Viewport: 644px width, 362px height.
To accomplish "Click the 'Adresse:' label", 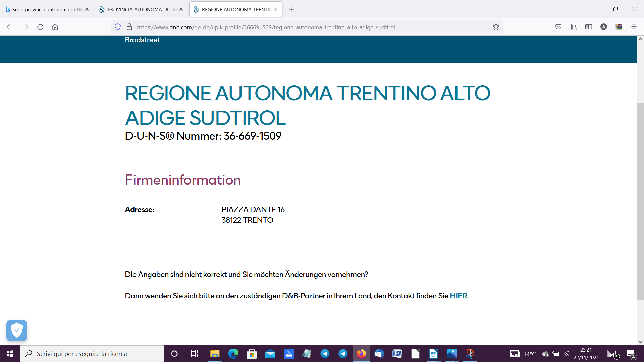I will tap(140, 210).
